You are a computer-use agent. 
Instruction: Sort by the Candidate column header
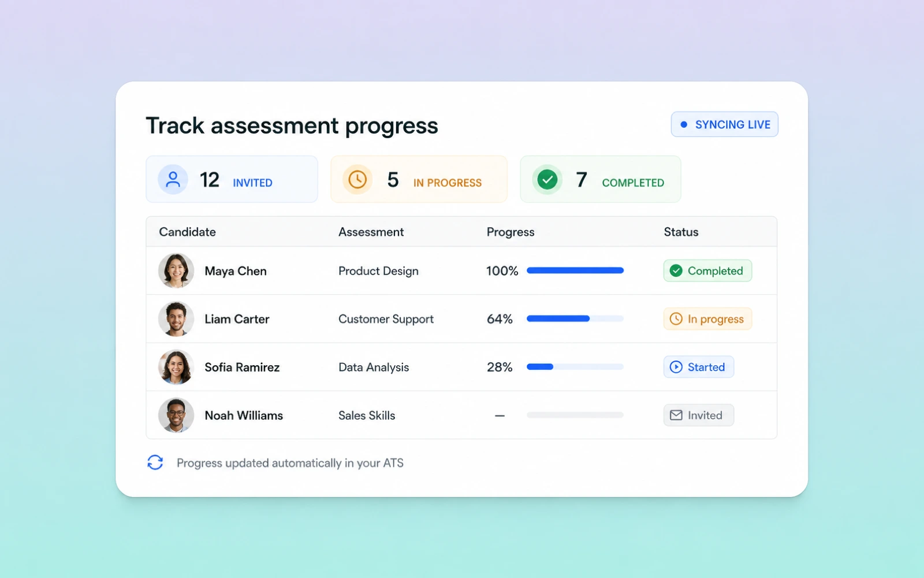click(187, 232)
